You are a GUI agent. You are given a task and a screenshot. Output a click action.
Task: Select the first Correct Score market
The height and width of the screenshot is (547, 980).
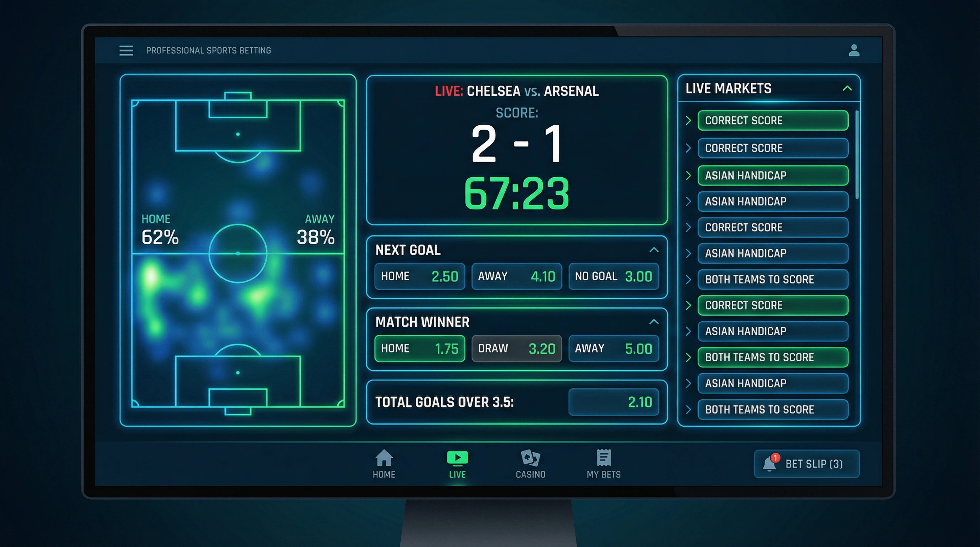tap(773, 121)
